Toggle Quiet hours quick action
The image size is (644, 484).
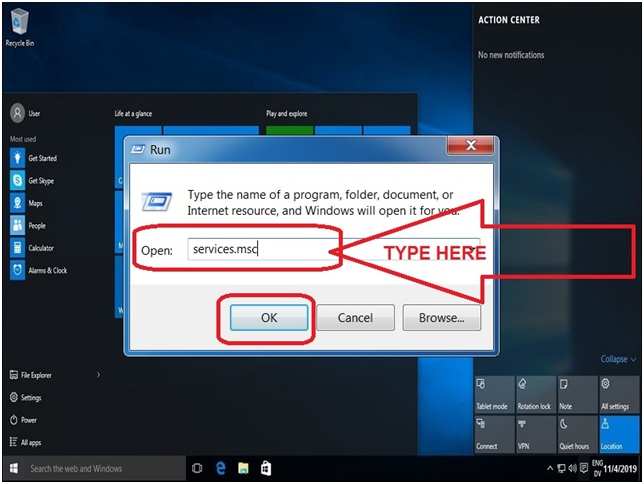pos(577,434)
